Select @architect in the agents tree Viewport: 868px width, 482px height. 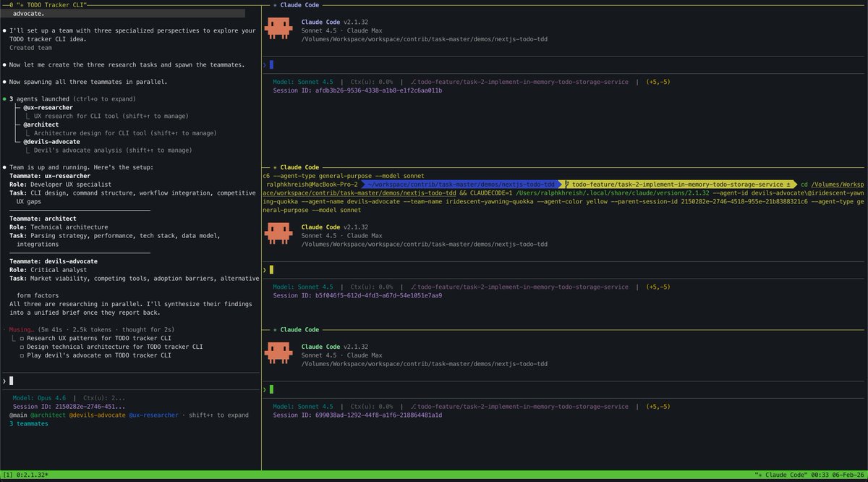point(41,124)
